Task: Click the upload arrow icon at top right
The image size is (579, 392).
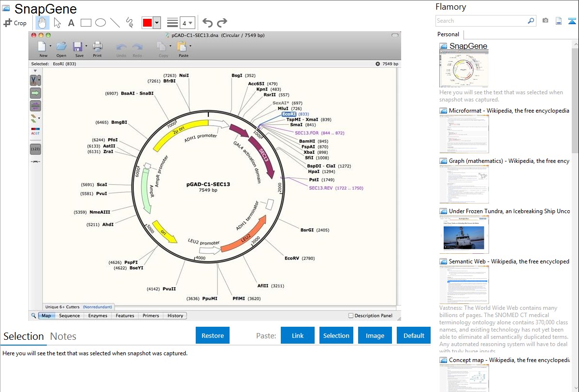Action: click(x=572, y=21)
